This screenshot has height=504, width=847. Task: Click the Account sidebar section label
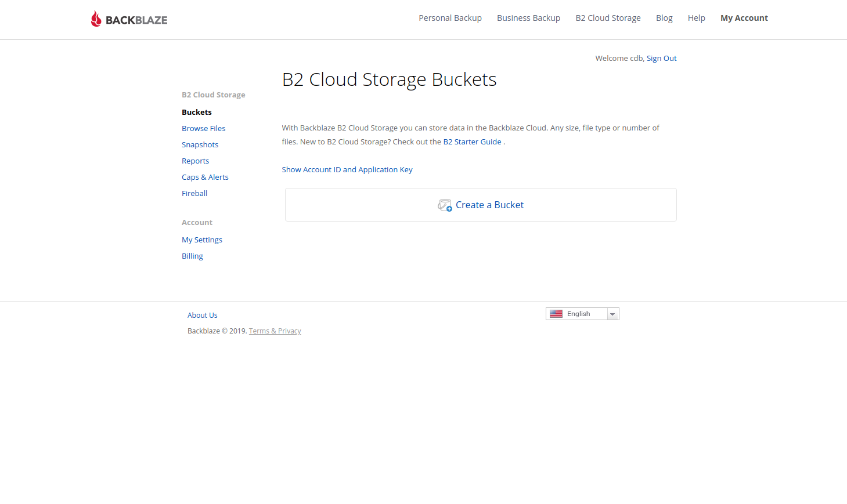pyautogui.click(x=197, y=222)
